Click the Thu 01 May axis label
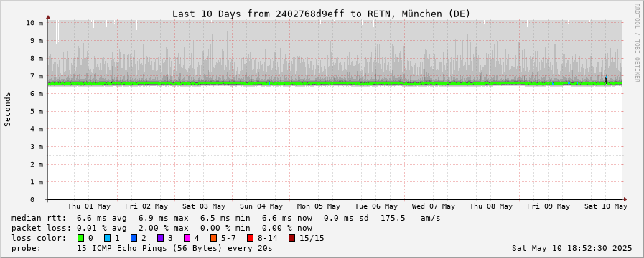 89,206
